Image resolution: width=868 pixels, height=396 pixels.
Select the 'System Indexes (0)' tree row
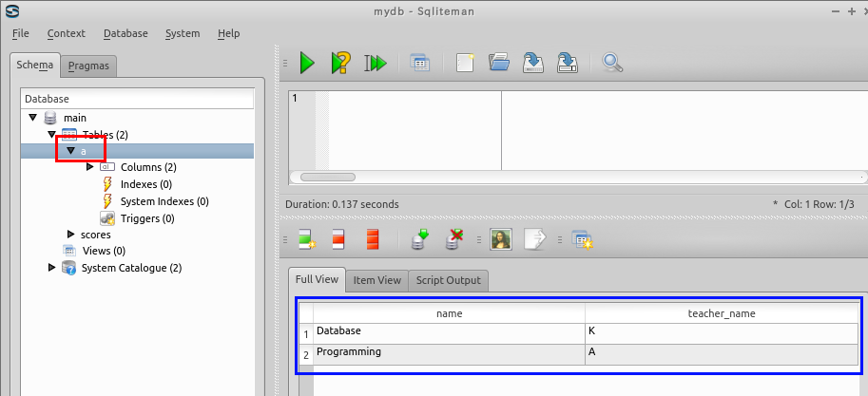tap(164, 201)
